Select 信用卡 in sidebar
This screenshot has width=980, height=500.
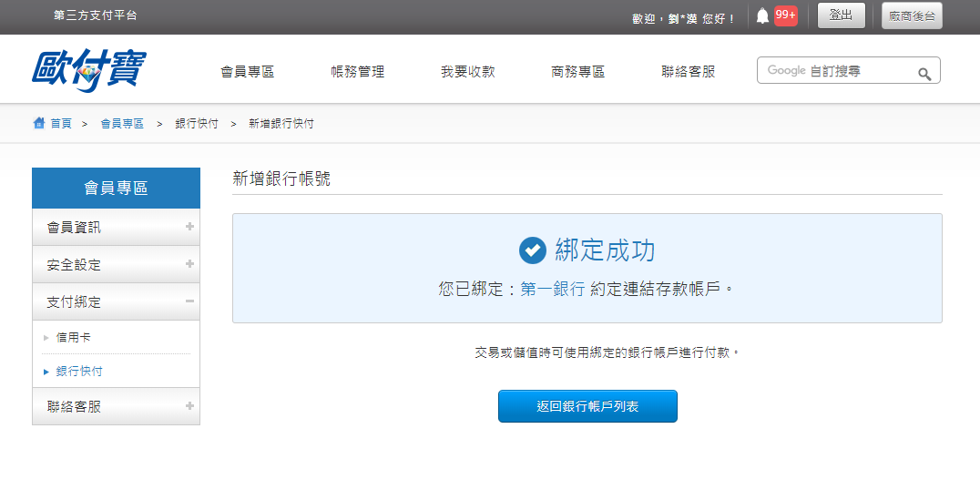[x=73, y=338]
